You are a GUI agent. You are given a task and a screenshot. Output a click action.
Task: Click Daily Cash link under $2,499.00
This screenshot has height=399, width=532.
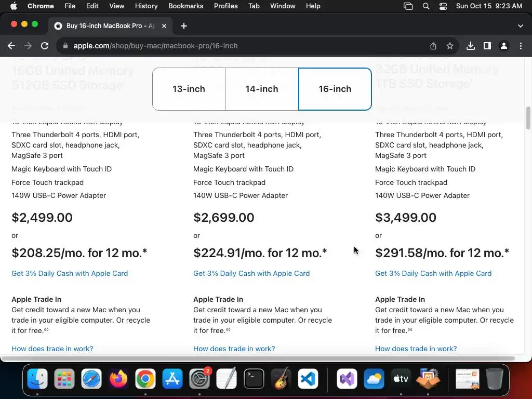click(x=70, y=273)
